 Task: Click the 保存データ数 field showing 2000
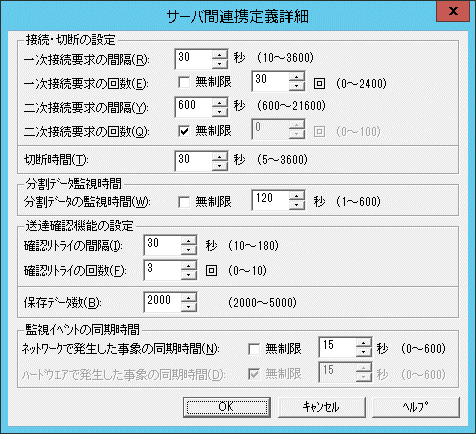coord(163,302)
